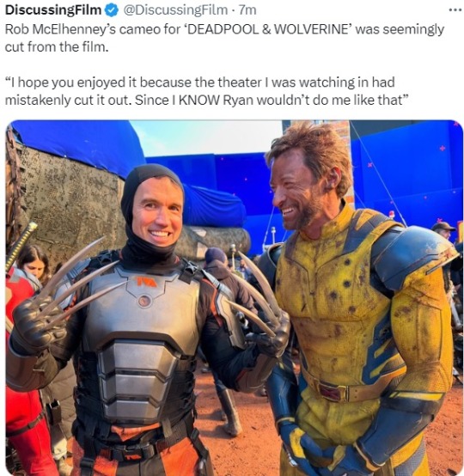Click the tweet's first line about the cameo
This screenshot has height=476, width=464.
pos(224,29)
